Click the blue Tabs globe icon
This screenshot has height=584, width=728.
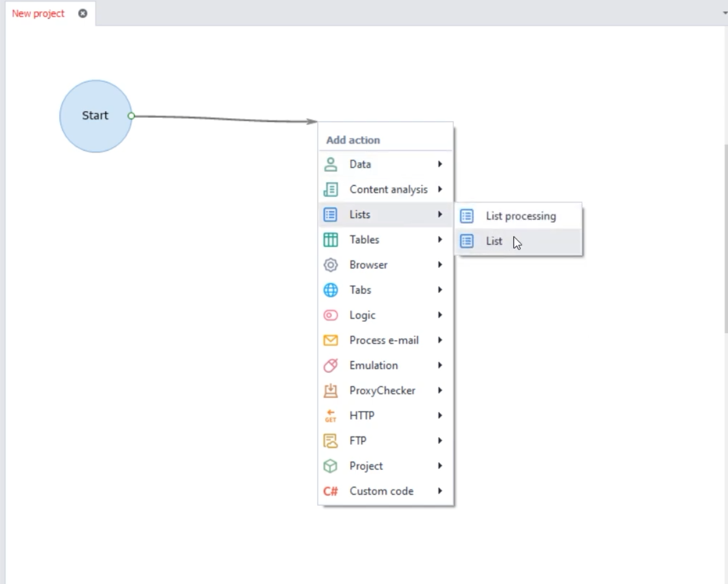pyautogui.click(x=330, y=290)
